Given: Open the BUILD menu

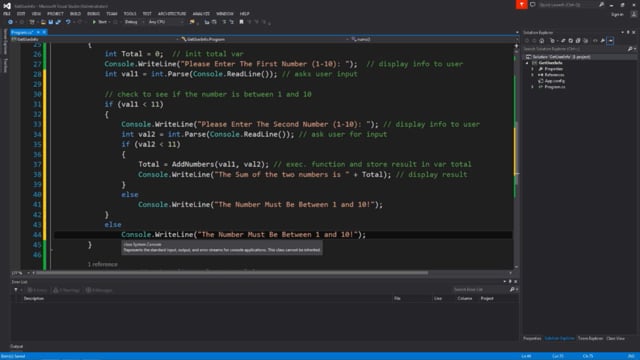Looking at the screenshot, I should [x=75, y=14].
